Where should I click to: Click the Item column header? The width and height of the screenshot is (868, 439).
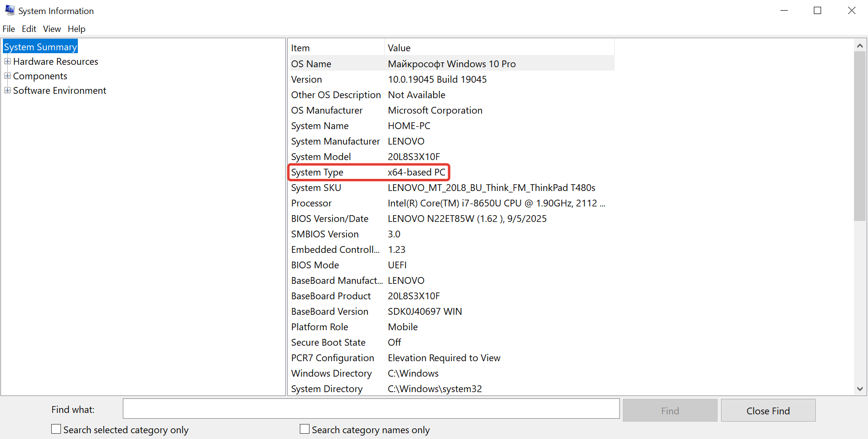pos(337,48)
